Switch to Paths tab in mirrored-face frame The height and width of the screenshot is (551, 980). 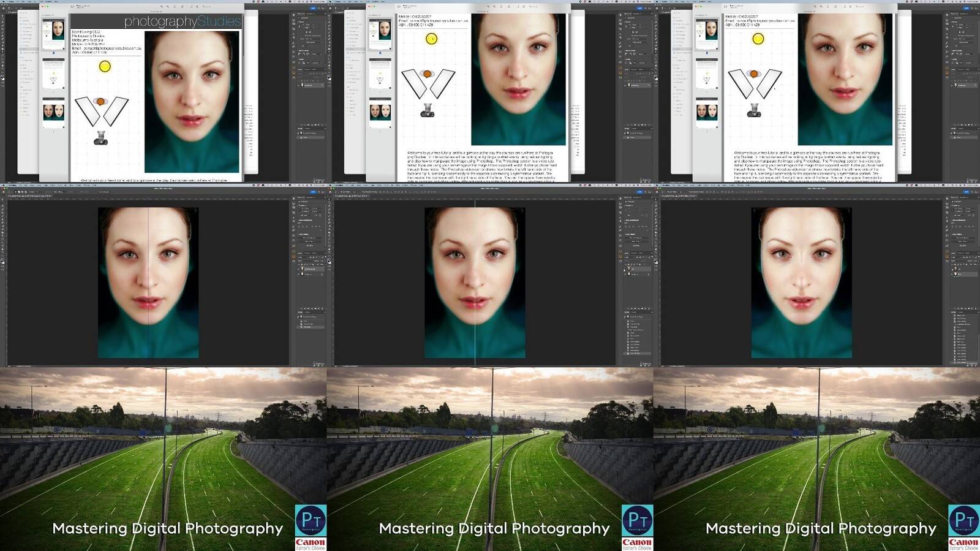[967, 253]
